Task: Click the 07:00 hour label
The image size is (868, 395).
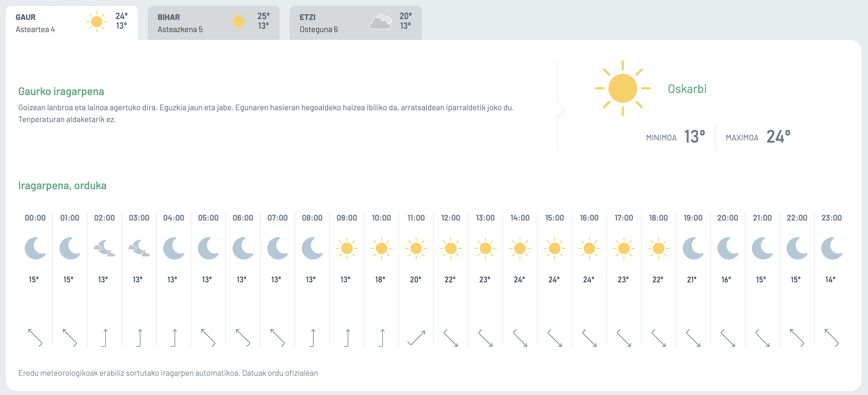Action: (x=278, y=218)
